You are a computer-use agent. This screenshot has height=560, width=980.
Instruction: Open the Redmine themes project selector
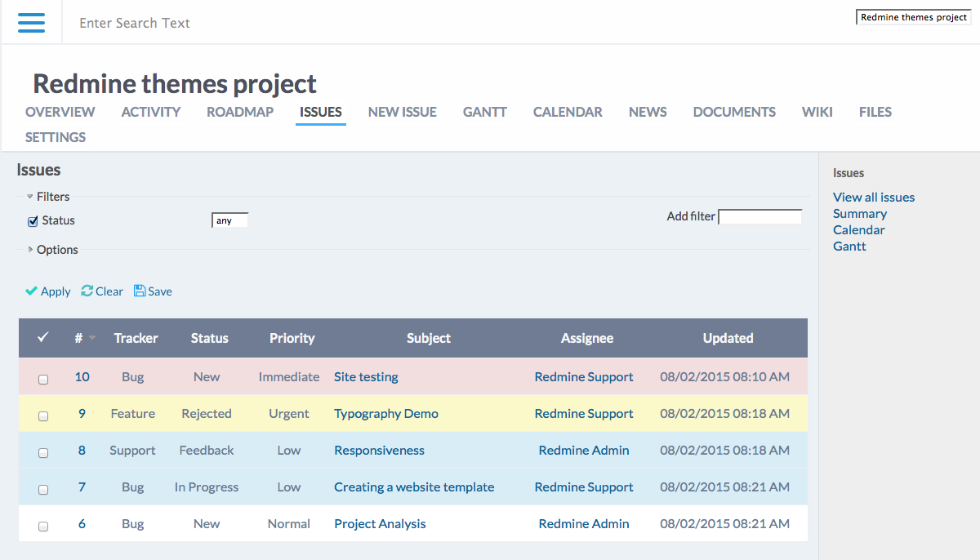click(x=913, y=17)
